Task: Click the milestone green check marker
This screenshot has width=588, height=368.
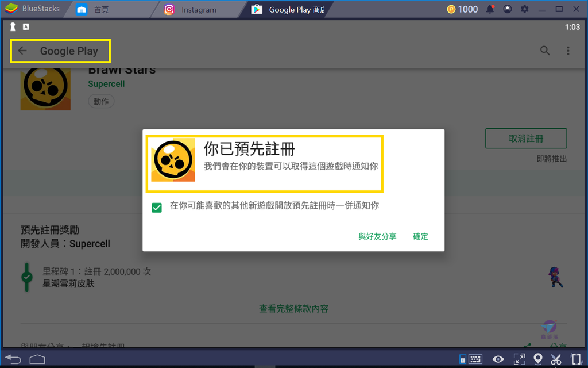Action: [26, 277]
